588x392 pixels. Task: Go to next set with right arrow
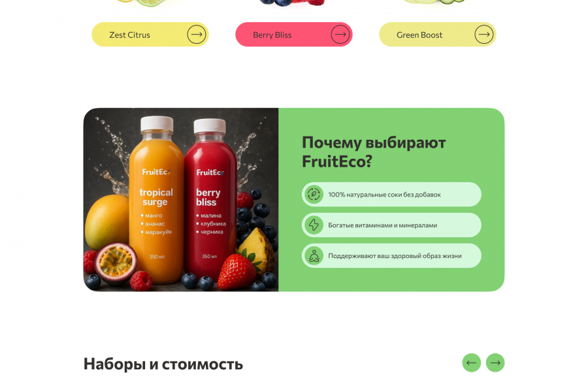495,363
